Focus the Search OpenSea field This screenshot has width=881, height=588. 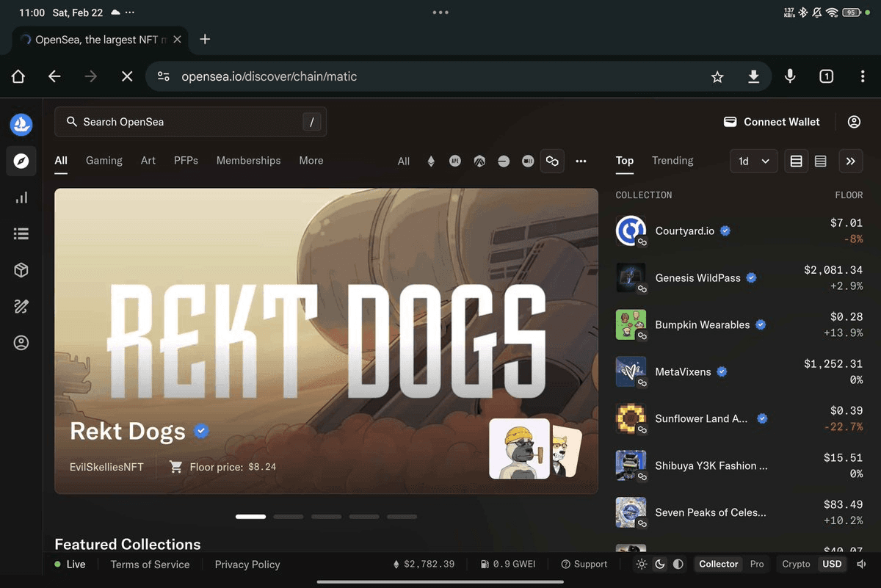[x=191, y=122]
